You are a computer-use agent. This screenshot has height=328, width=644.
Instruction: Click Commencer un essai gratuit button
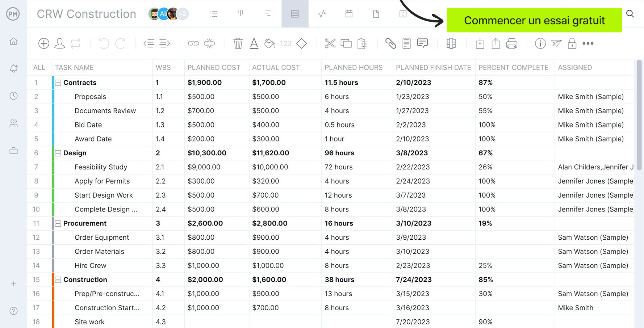534,20
